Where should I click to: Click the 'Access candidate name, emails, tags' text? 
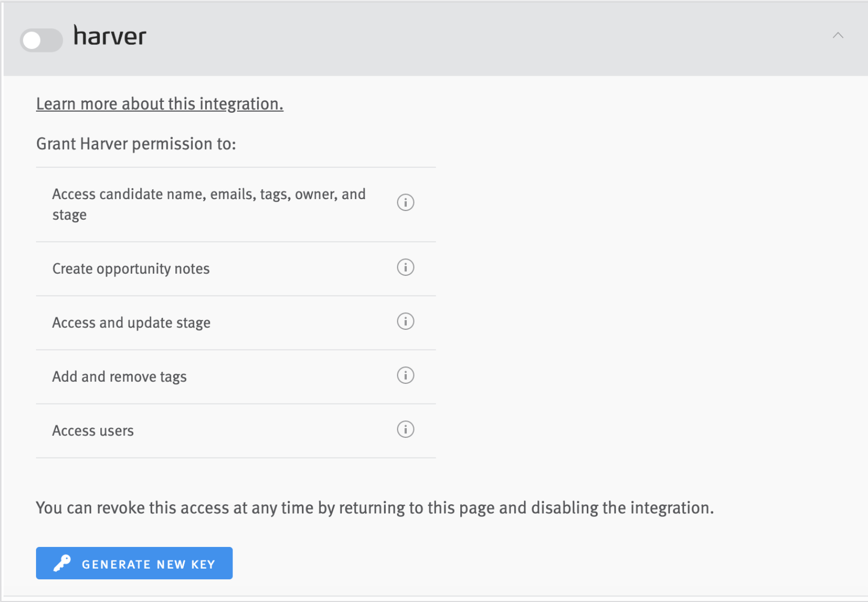(x=209, y=204)
